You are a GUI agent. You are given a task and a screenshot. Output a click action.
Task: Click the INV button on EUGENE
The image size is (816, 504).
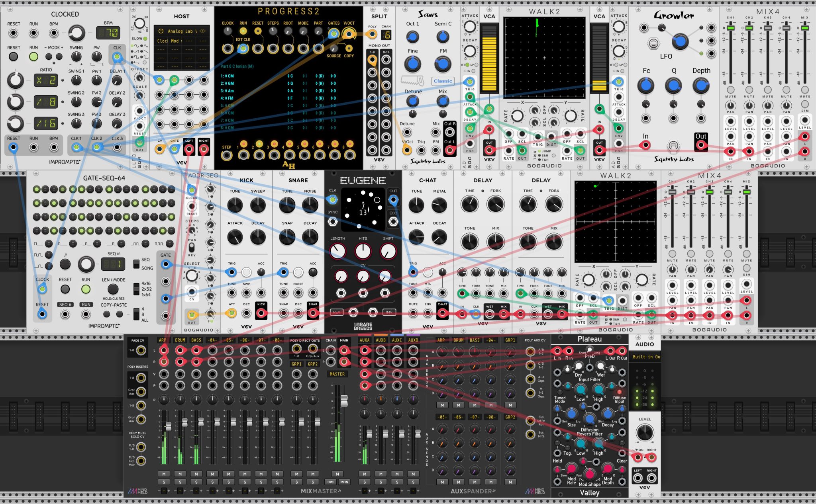click(x=389, y=312)
